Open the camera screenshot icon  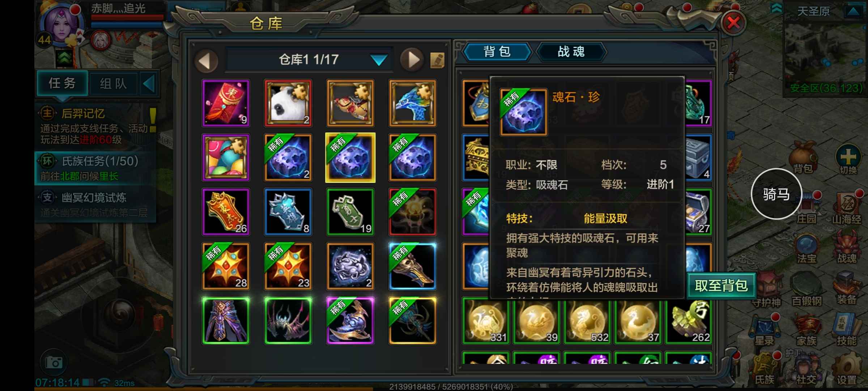(x=54, y=362)
